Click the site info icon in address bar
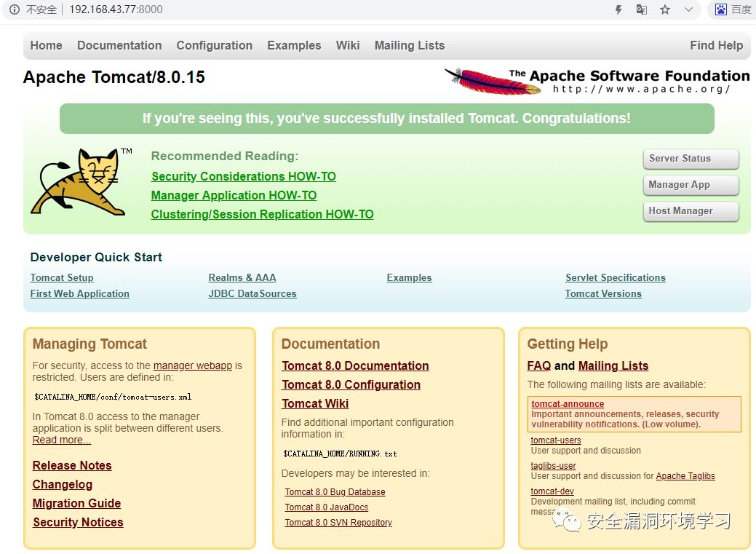This screenshot has height=554, width=756. click(x=15, y=9)
